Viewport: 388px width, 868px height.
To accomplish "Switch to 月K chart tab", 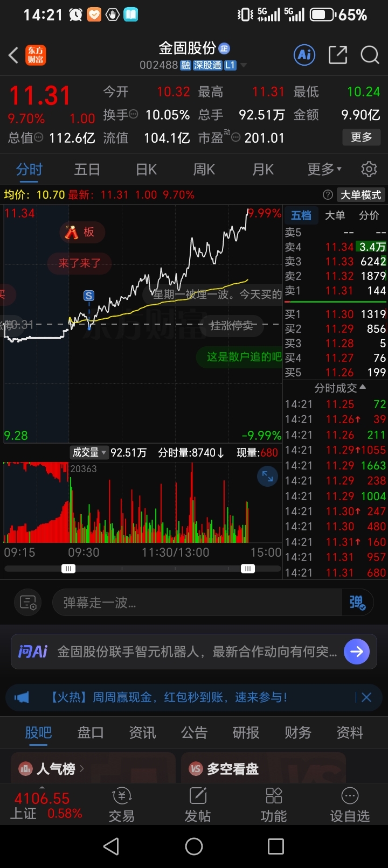I will (263, 170).
